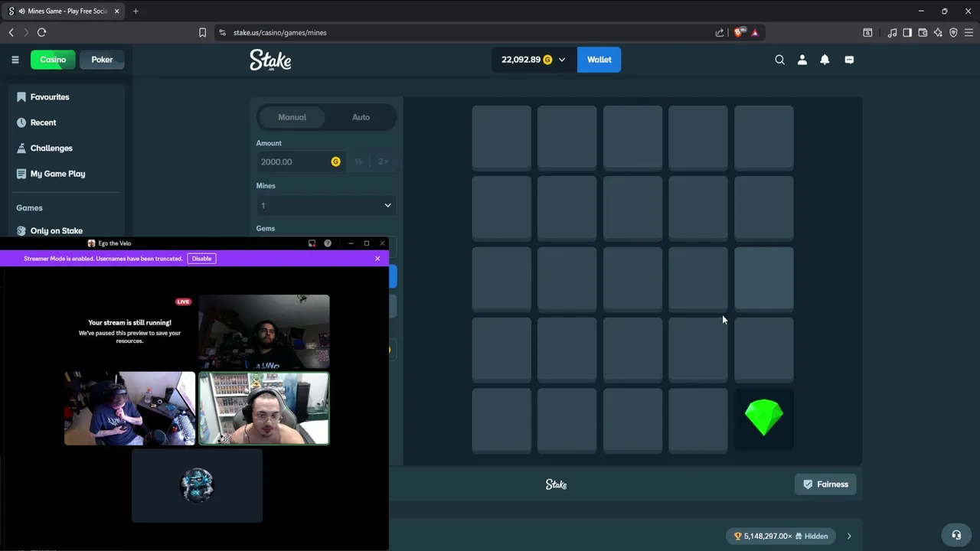Open Brave main menu
The height and width of the screenshot is (551, 980).
(969, 33)
